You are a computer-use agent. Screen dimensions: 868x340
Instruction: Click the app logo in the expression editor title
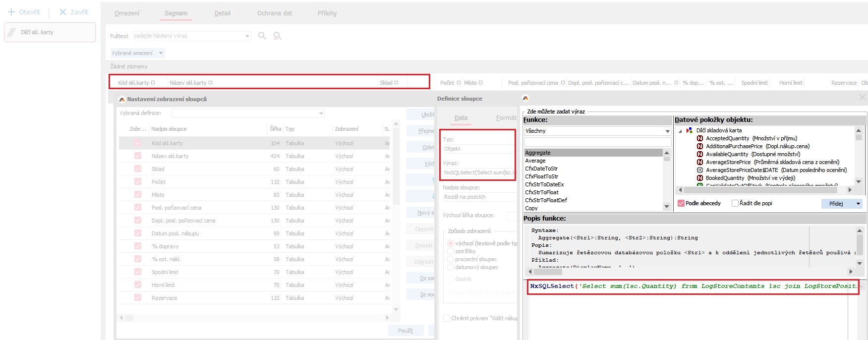coord(525,98)
